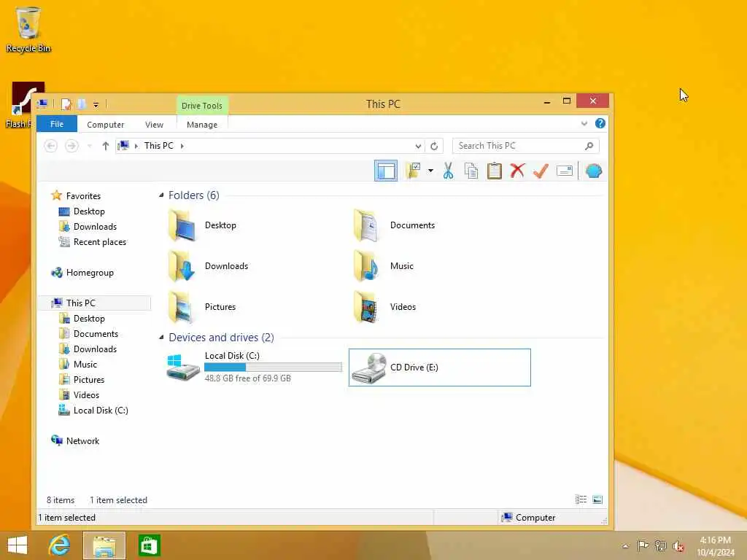Click the Copy pages icon
Image resolution: width=747 pixels, height=560 pixels.
(471, 171)
